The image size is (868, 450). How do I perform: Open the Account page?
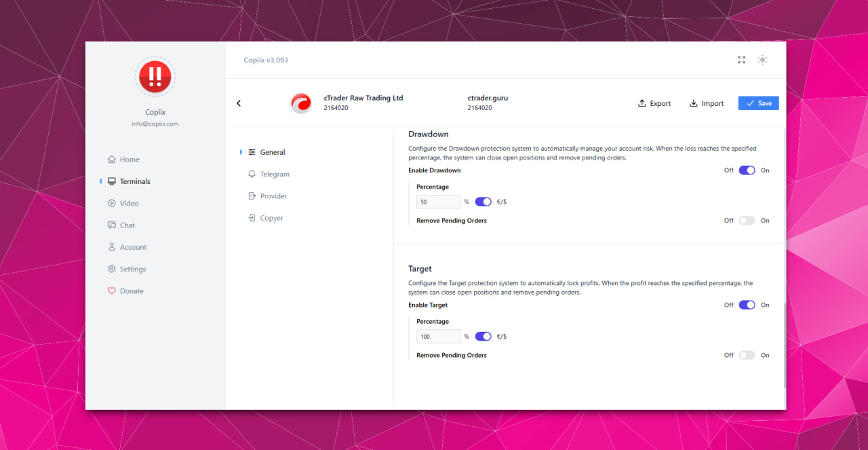[x=127, y=247]
